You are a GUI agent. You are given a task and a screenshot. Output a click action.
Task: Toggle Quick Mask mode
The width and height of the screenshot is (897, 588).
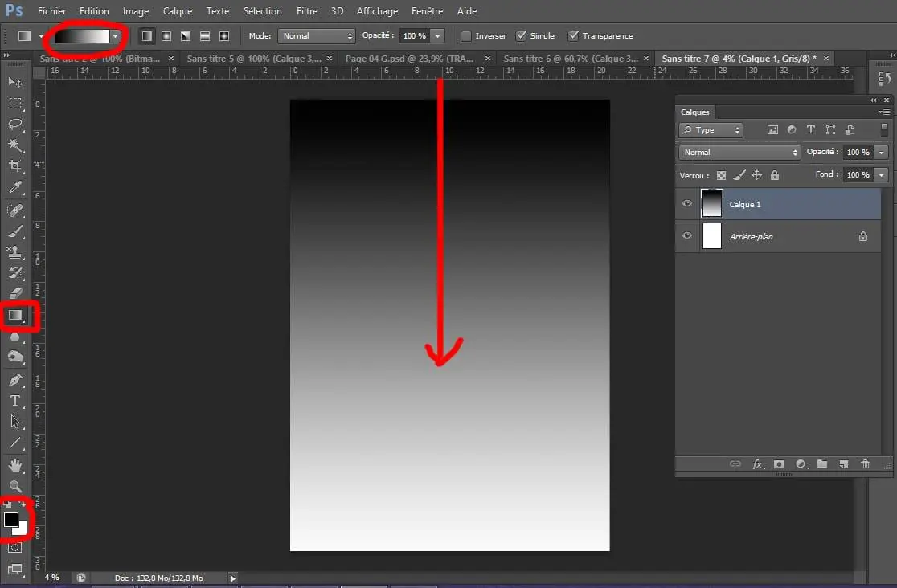[x=15, y=547]
